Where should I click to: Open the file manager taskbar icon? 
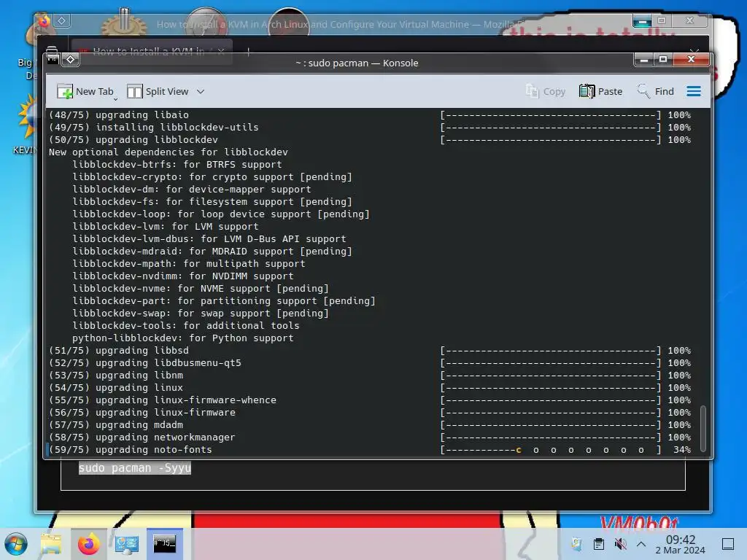(x=51, y=544)
